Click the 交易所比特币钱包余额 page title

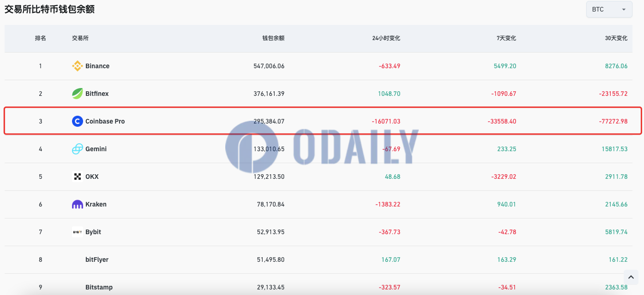point(50,9)
